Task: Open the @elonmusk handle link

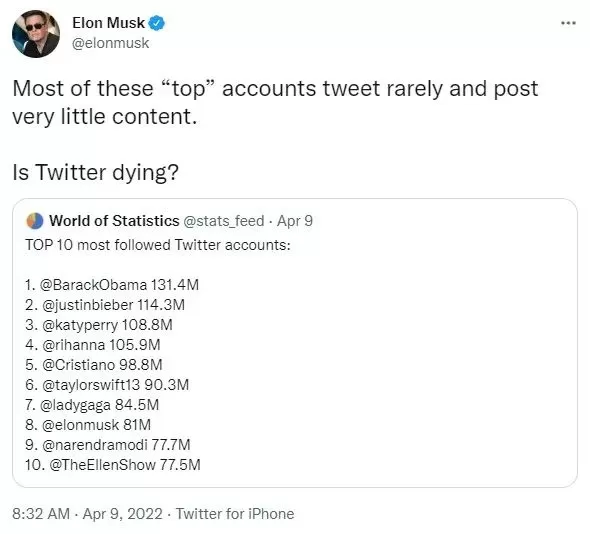Action: pos(110,43)
